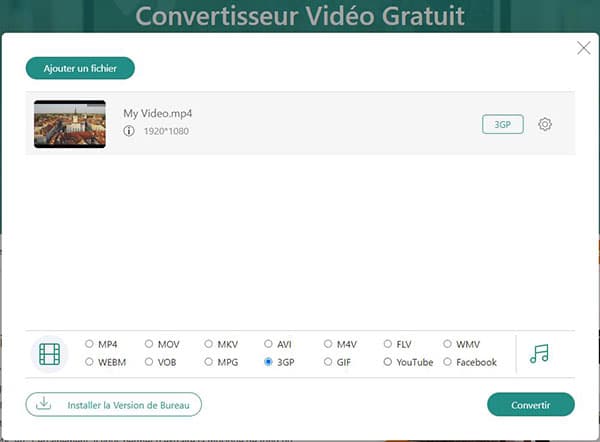Click the 3GP output format badge
The height and width of the screenshot is (442, 600).
[x=502, y=124]
